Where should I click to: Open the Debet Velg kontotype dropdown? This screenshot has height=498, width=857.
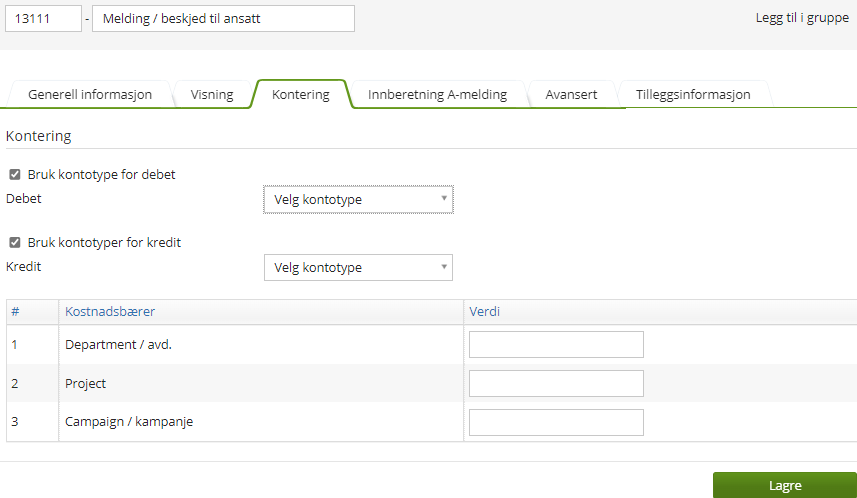pyautogui.click(x=359, y=200)
